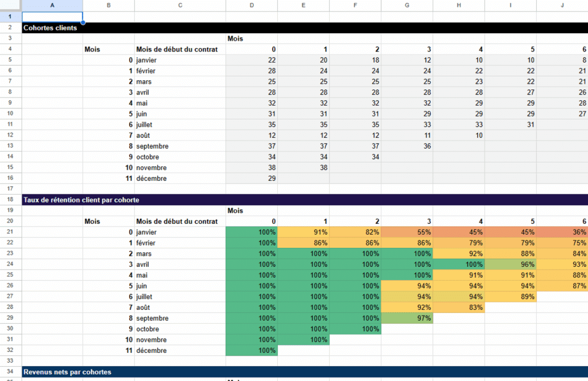Screen dimensions: 588x381
Task: Click the light green 97% septembre cell
Action: (x=407, y=318)
